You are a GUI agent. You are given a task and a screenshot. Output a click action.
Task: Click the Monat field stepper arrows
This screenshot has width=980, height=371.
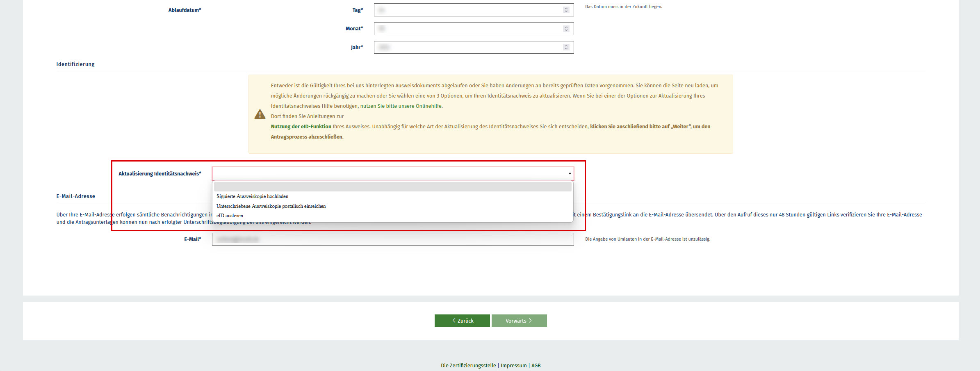click(566, 29)
